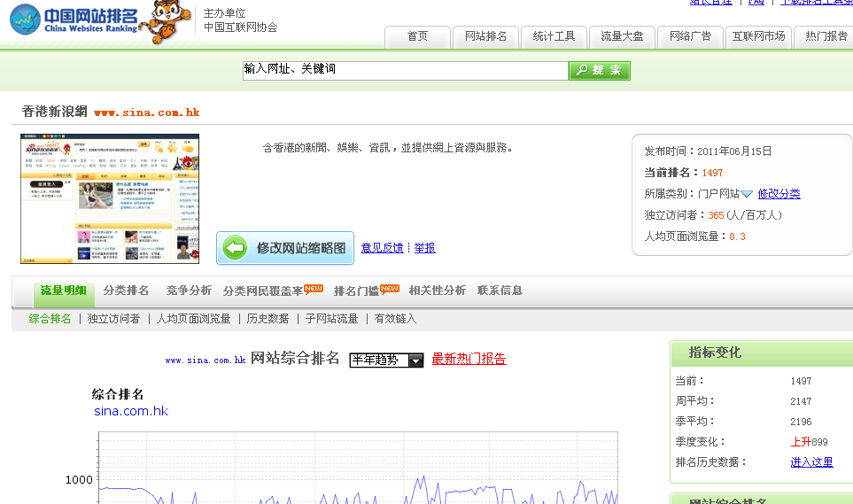Screen dimensions: 853x504
Task: Select the 分类排名 tab
Action: (x=126, y=291)
